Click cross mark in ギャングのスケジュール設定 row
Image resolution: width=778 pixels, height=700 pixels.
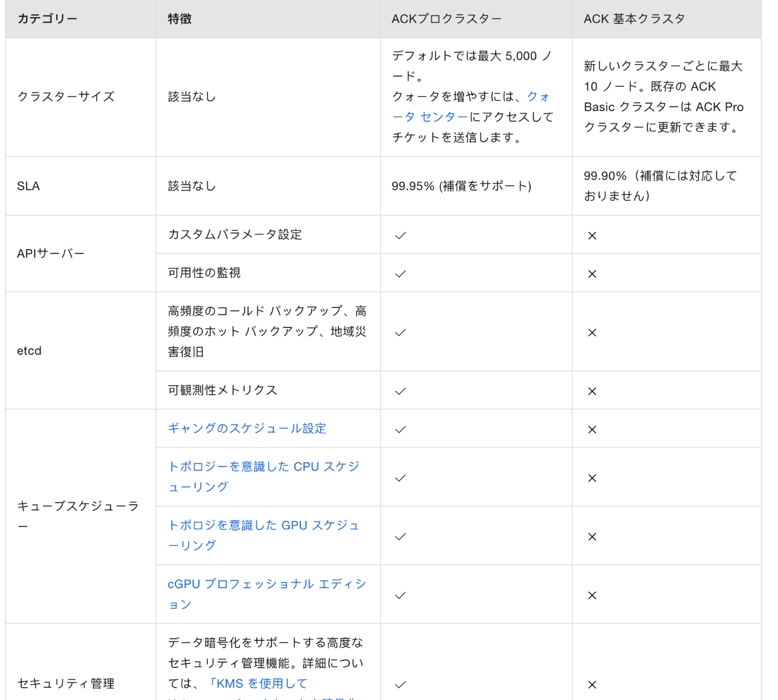(x=592, y=430)
